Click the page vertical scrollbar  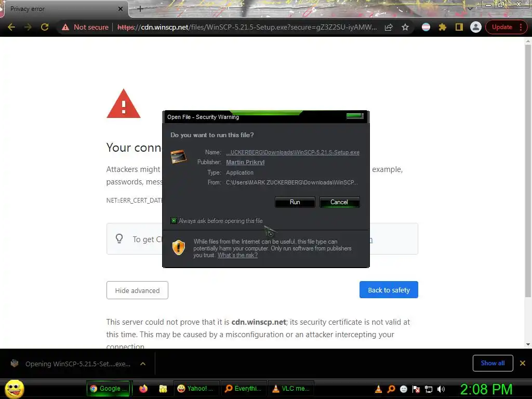click(x=528, y=170)
